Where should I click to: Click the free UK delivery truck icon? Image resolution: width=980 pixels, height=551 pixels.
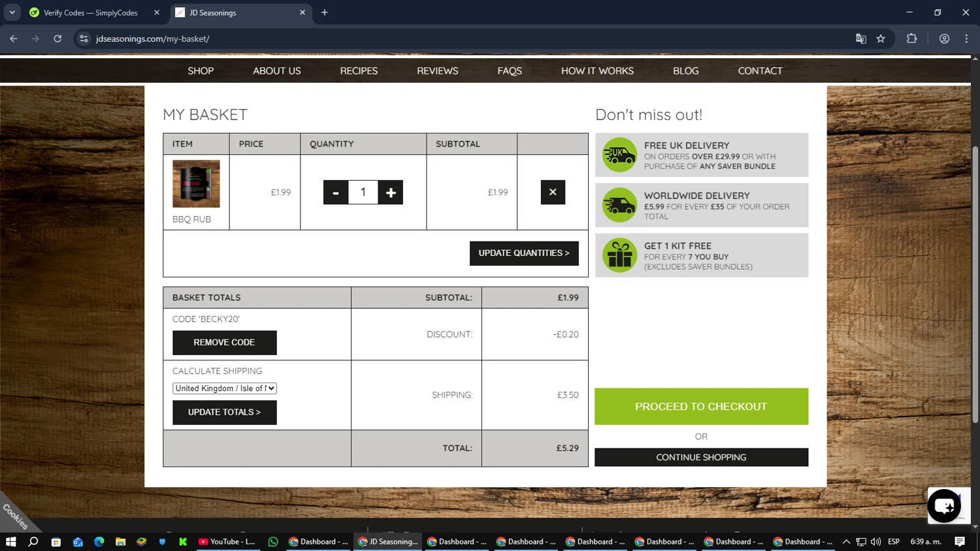619,155
